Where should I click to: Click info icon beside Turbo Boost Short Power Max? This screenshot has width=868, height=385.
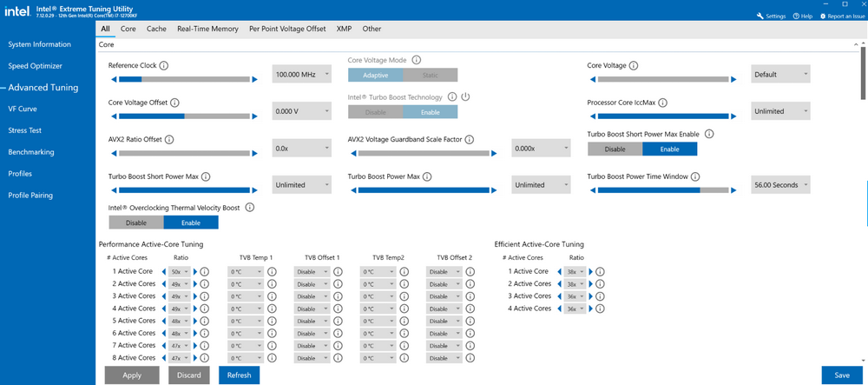pos(206,176)
